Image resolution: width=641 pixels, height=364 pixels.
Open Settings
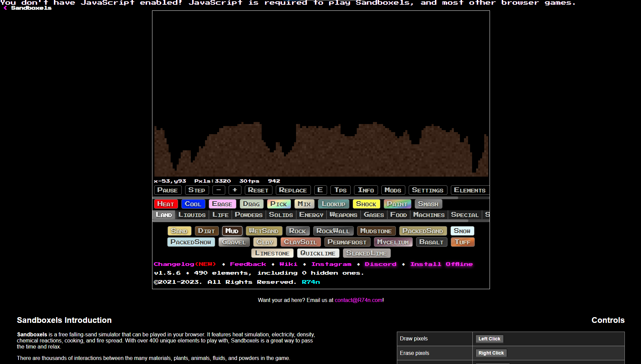point(428,190)
